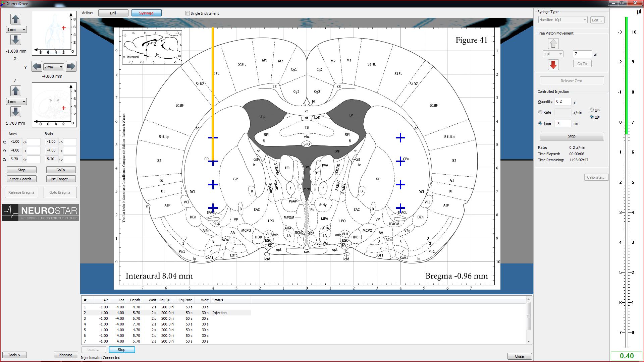Click the X axis up arrow
This screenshot has height=362, width=644.
click(x=15, y=19)
